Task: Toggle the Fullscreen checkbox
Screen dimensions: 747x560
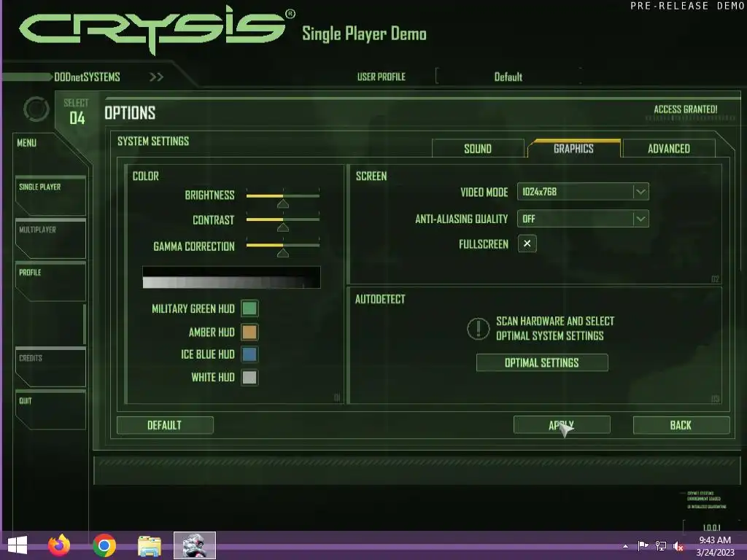Action: point(527,244)
